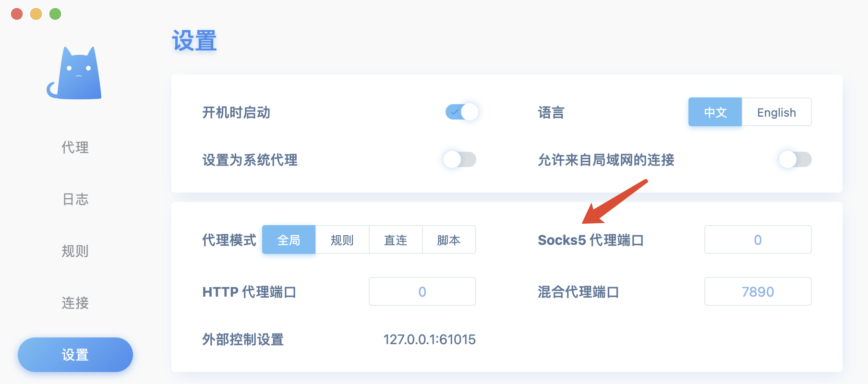This screenshot has width=868, height=384.
Task: Open the 连接 sidebar page
Action: click(x=75, y=303)
